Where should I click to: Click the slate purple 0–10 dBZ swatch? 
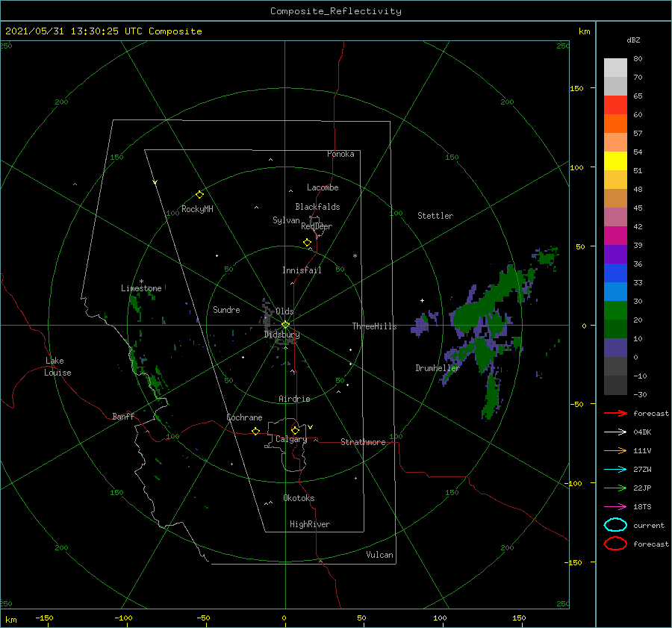point(615,348)
